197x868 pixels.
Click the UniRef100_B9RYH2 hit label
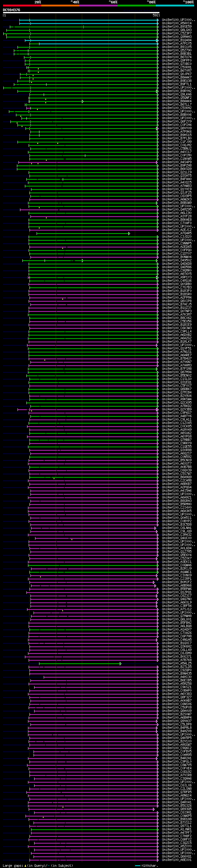point(177,91)
